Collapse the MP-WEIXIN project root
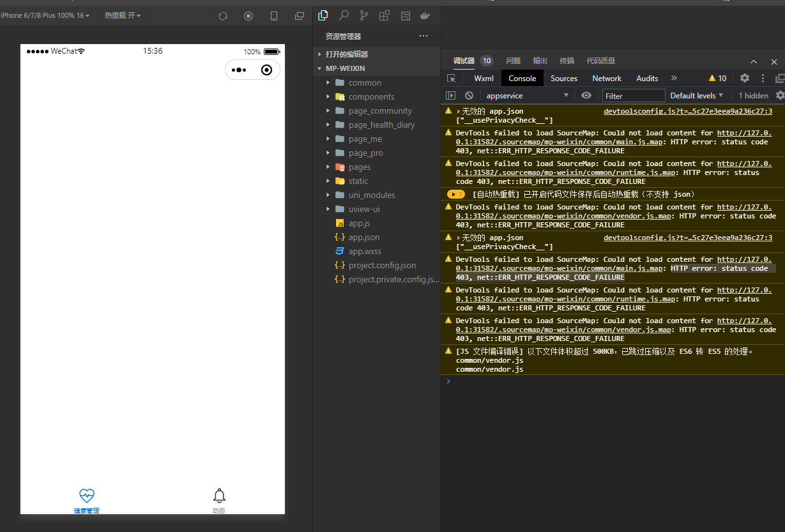This screenshot has height=532, width=785. [377, 68]
